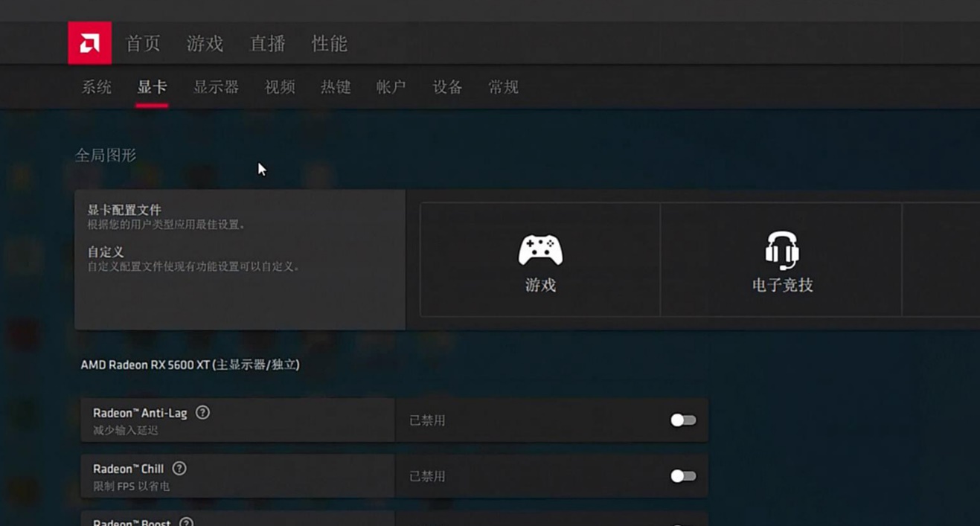Click the 自定义 profile label
The width and height of the screenshot is (980, 526).
(x=106, y=252)
